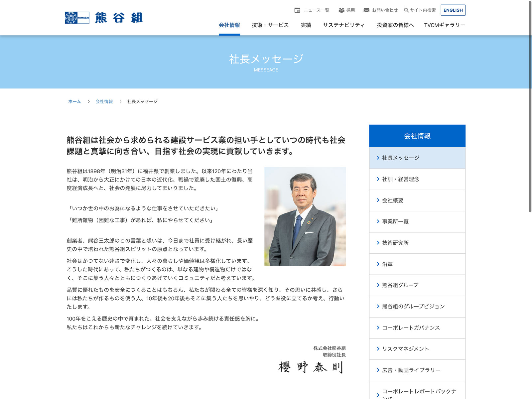Image resolution: width=532 pixels, height=399 pixels.
Task: Click the recruitment people icon
Action: [x=341, y=10]
